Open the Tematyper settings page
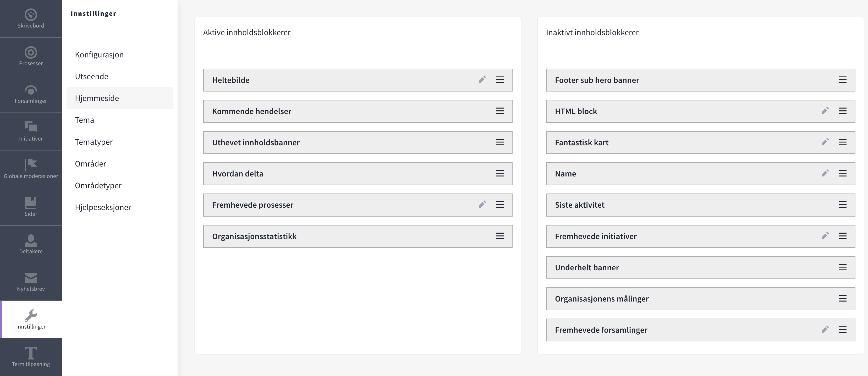The height and width of the screenshot is (376, 868). point(94,142)
